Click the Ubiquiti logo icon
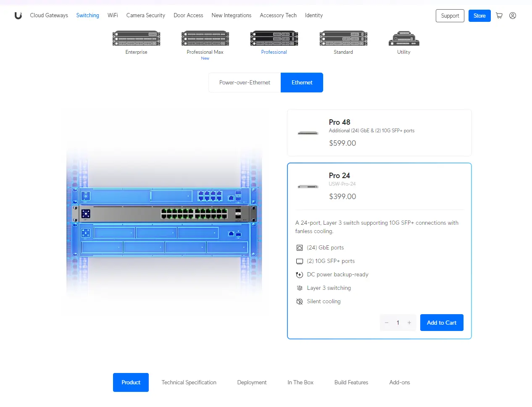This screenshot has height=407, width=532. (x=18, y=16)
